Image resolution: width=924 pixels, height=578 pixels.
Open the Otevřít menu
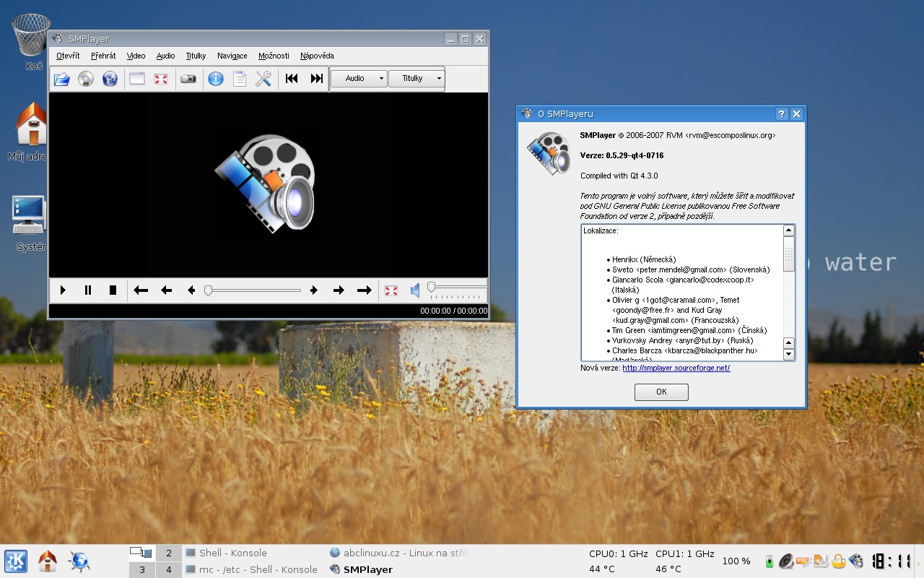[x=68, y=56]
